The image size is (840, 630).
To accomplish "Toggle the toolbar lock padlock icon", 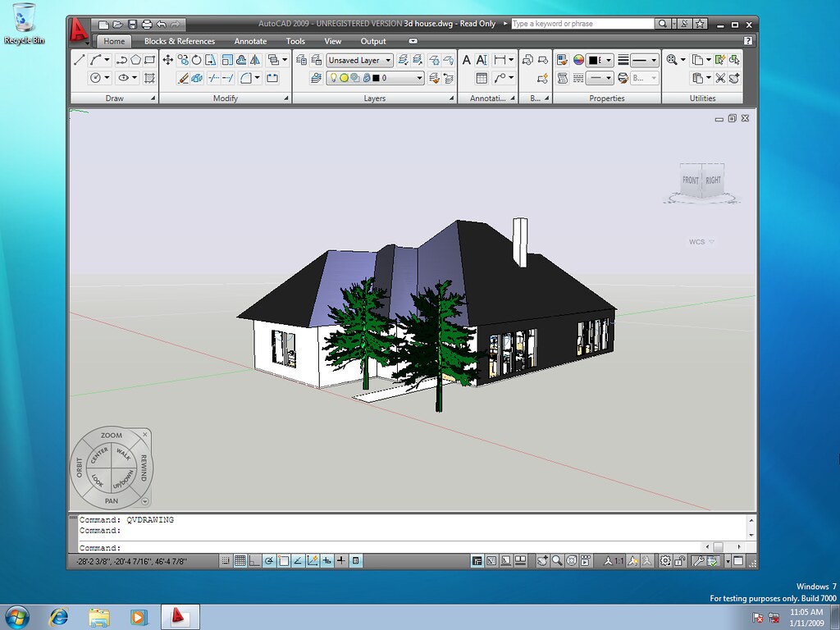I will click(x=680, y=561).
